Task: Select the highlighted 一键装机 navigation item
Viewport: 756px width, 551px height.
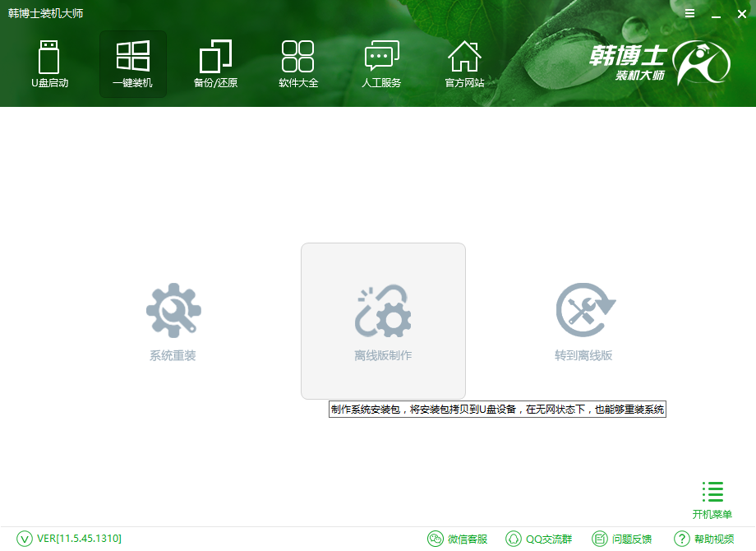Action: coord(133,63)
